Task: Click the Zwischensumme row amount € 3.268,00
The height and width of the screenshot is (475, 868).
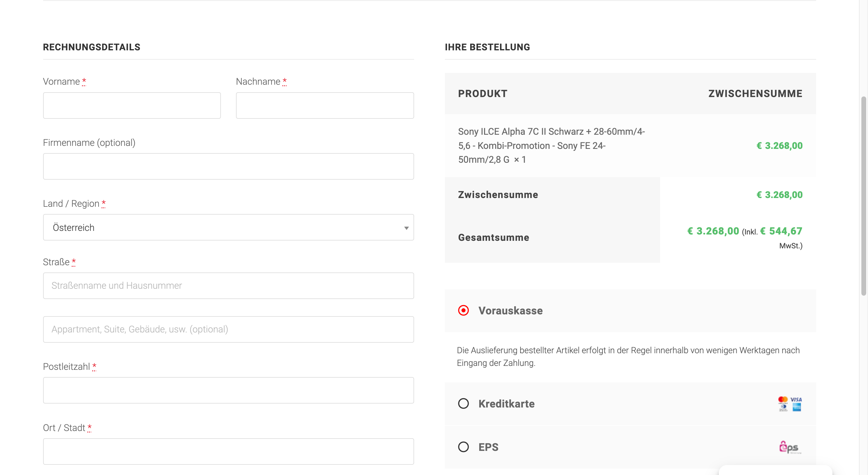Action: [x=779, y=195]
